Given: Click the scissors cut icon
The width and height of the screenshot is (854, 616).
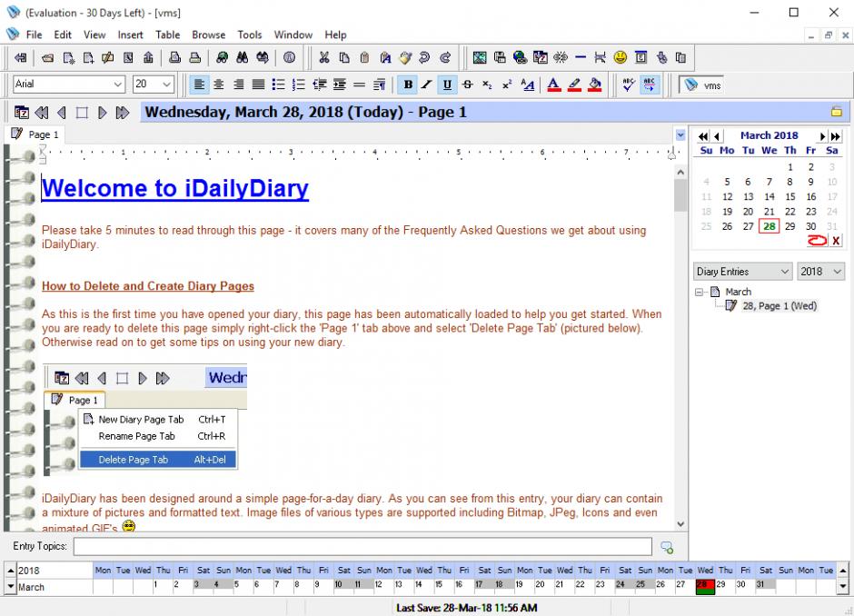Looking at the screenshot, I should coord(324,58).
